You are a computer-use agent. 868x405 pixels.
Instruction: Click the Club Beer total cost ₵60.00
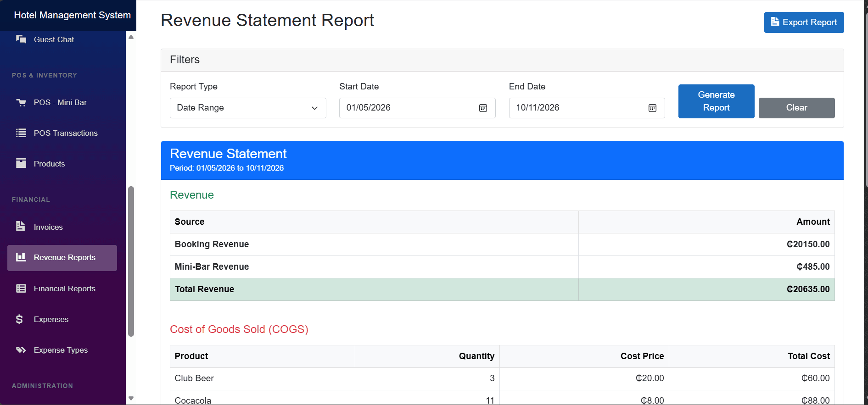coord(815,378)
